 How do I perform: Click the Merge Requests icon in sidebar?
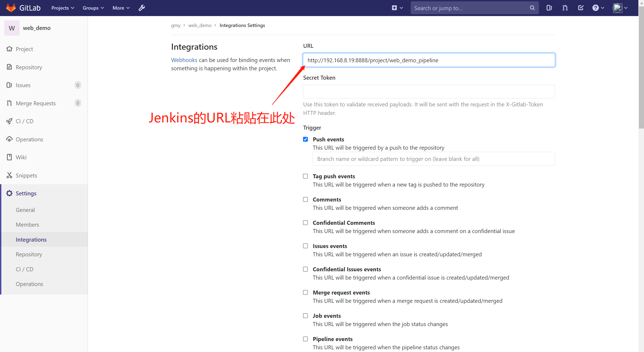pos(9,103)
